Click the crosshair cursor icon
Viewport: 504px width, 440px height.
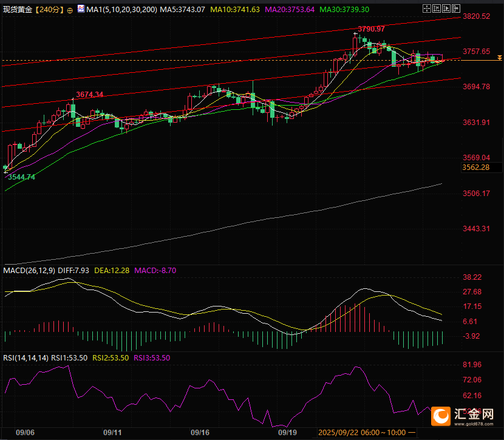click(x=427, y=8)
